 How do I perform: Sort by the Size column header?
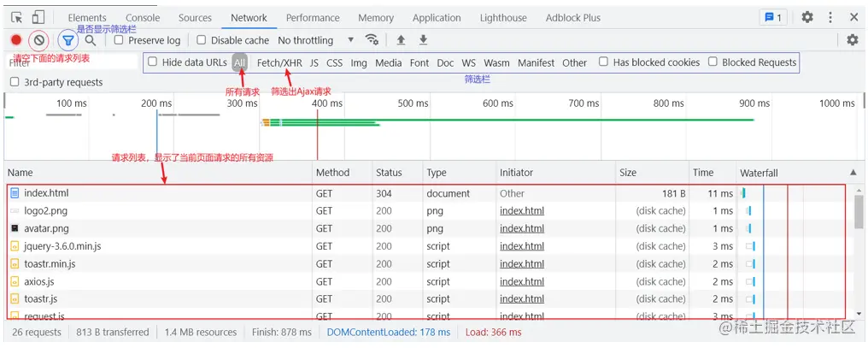(652, 173)
